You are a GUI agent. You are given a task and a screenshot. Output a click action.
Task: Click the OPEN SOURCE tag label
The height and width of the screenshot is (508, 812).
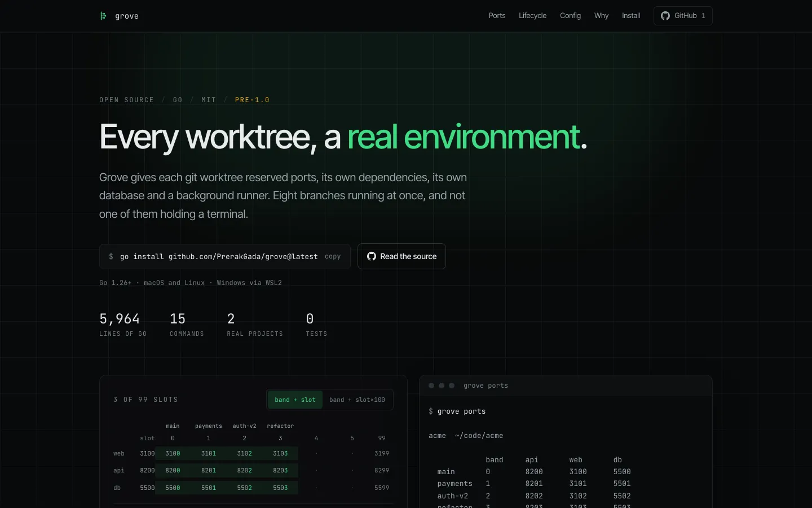[x=126, y=100]
